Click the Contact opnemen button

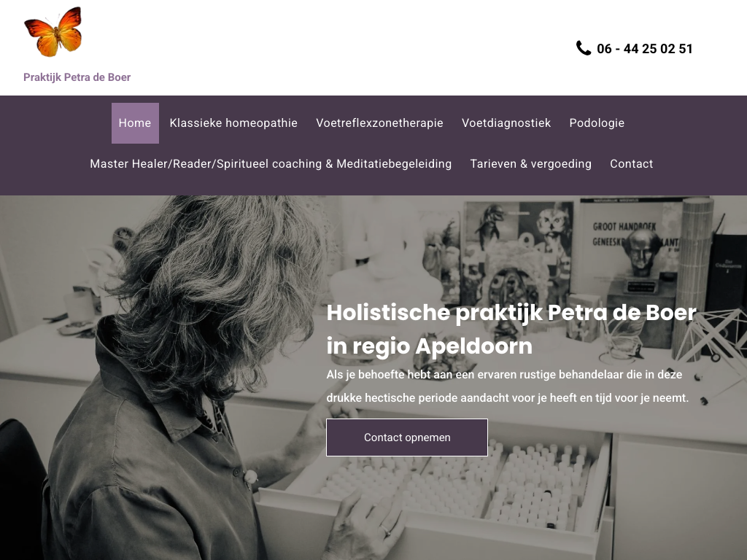click(407, 437)
